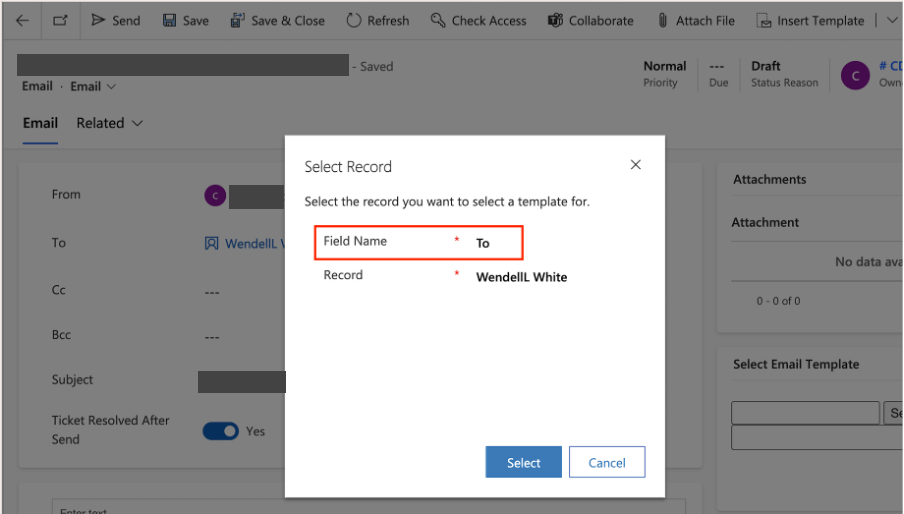Click the contact icon beside WendellL
The image size is (904, 514).
click(212, 244)
